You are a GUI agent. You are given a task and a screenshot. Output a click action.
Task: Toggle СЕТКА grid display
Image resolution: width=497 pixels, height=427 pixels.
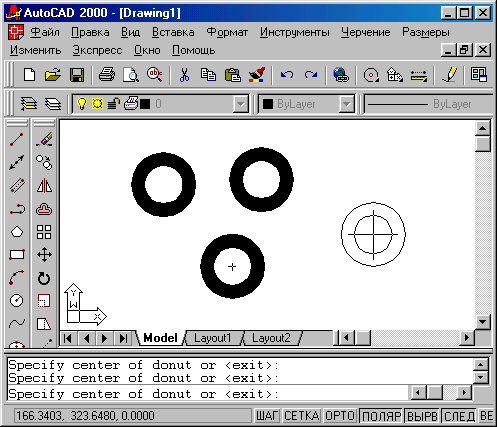click(x=302, y=416)
